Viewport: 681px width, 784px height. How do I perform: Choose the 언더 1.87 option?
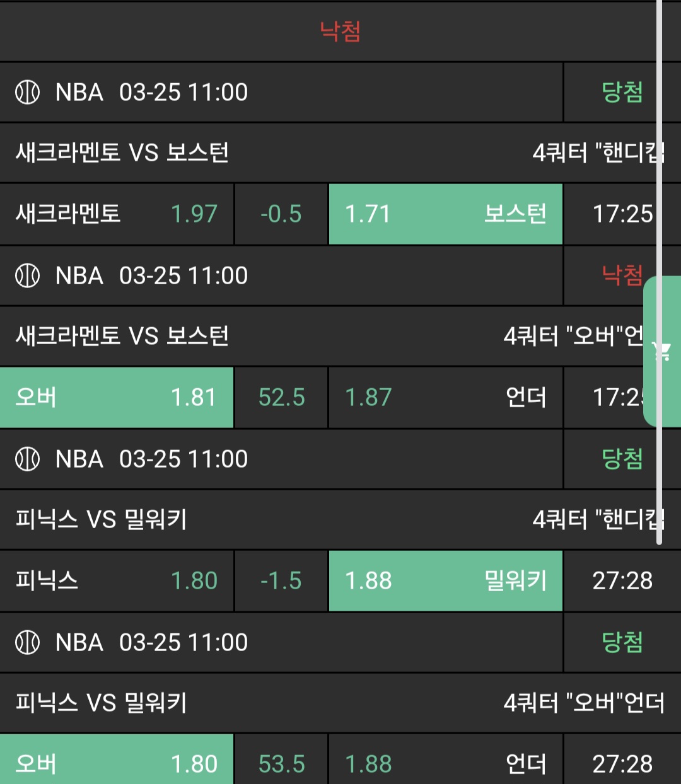tap(445, 398)
